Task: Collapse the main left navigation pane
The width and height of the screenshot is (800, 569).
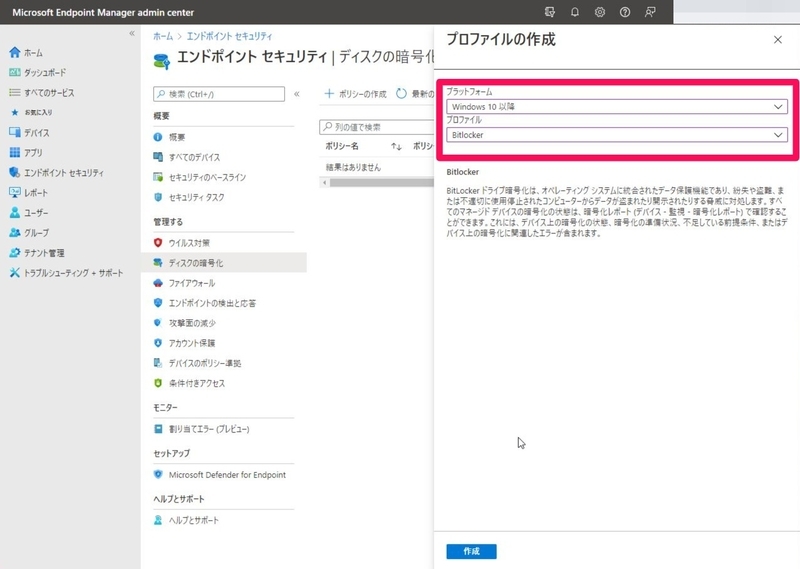Action: coord(132,33)
